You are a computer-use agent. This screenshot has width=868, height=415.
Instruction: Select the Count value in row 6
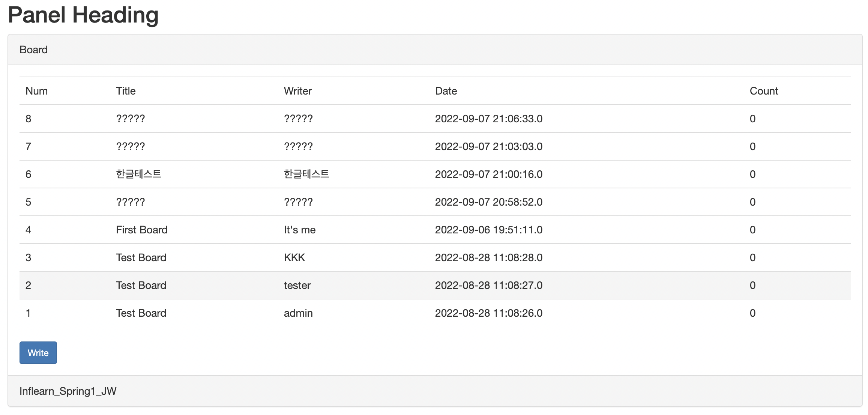752,174
